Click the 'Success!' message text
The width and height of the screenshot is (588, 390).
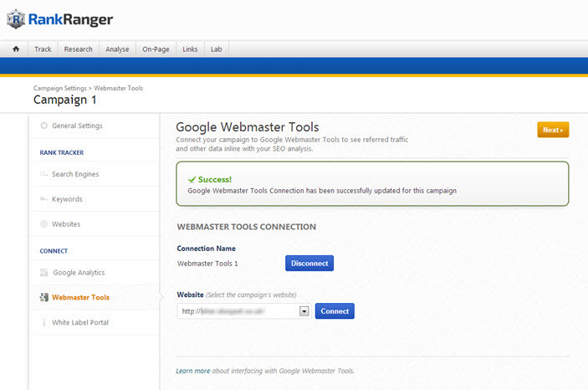215,179
